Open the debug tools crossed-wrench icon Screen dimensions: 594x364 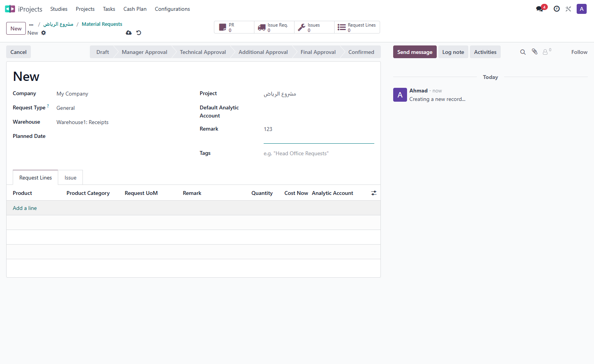(x=568, y=9)
